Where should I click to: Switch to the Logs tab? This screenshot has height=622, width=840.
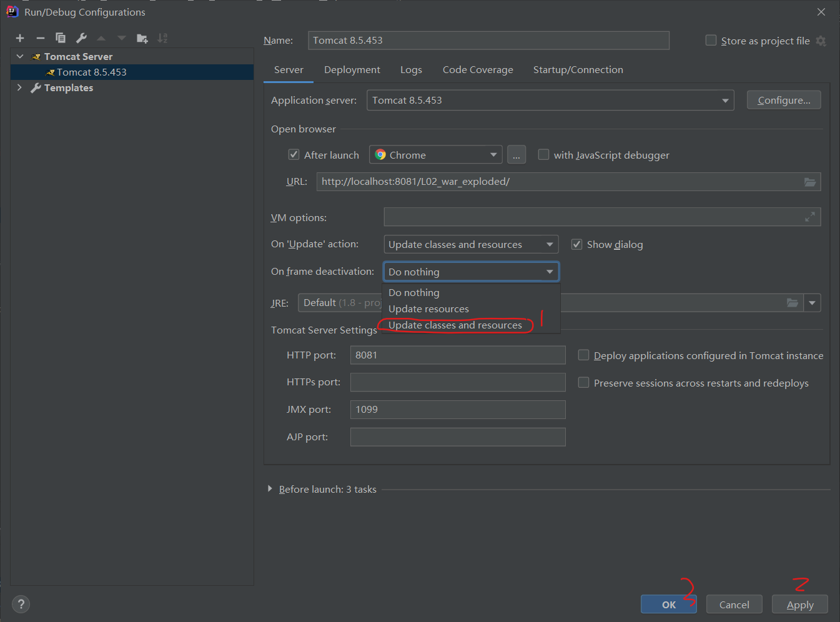pos(411,70)
